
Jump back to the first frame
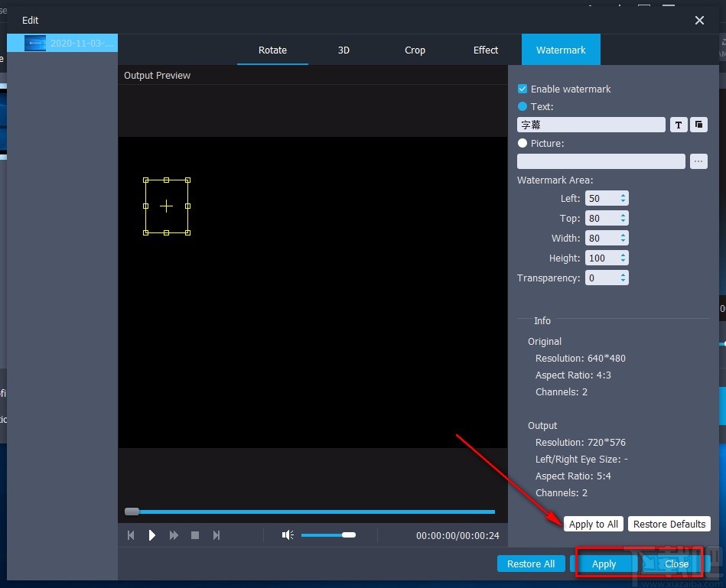(131, 534)
